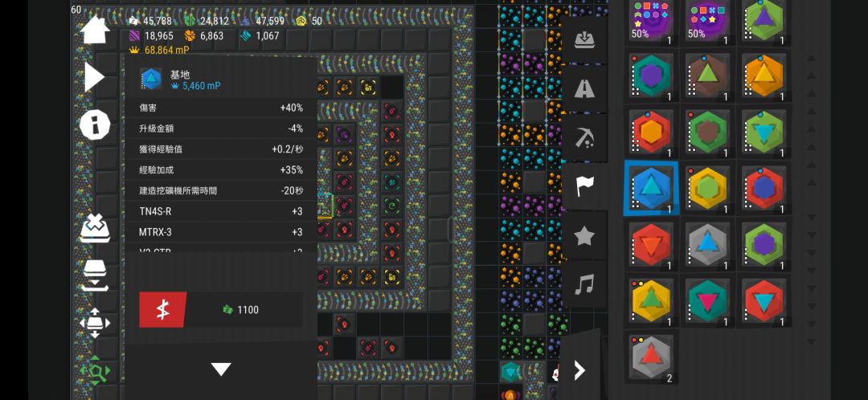Click the 6,863 orange resource counter
The width and height of the screenshot is (868, 400).
pyautogui.click(x=204, y=36)
